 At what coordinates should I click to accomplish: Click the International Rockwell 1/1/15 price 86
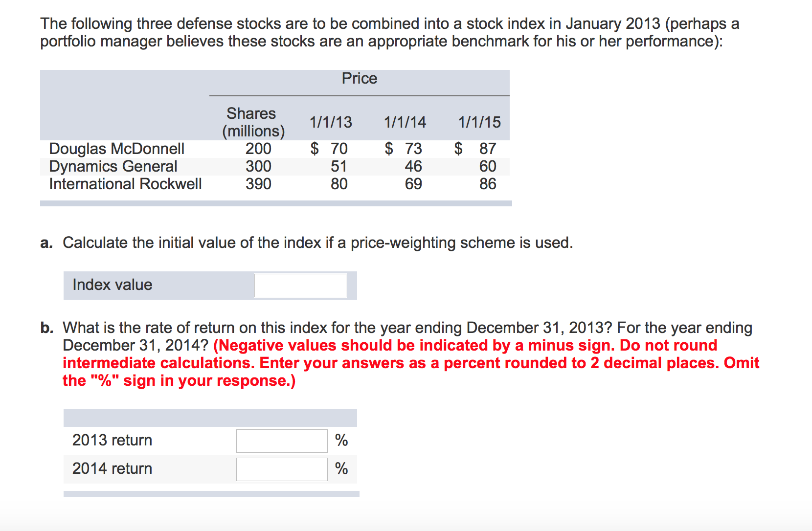(x=488, y=184)
